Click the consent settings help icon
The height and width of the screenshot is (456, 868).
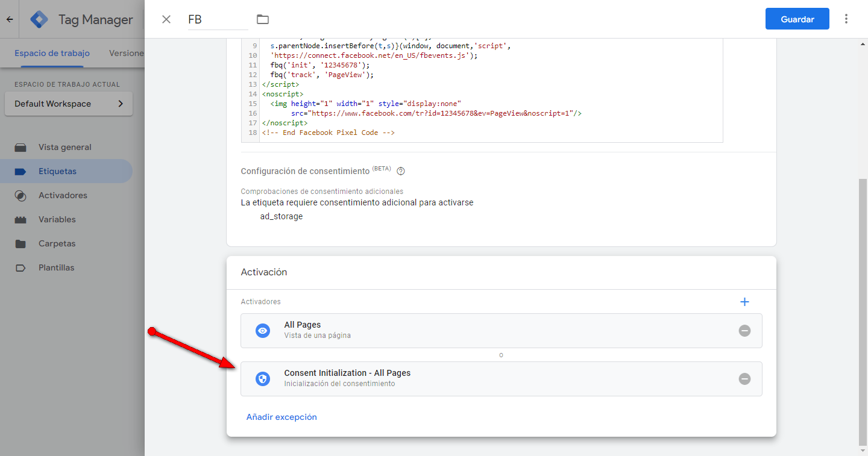coord(401,171)
